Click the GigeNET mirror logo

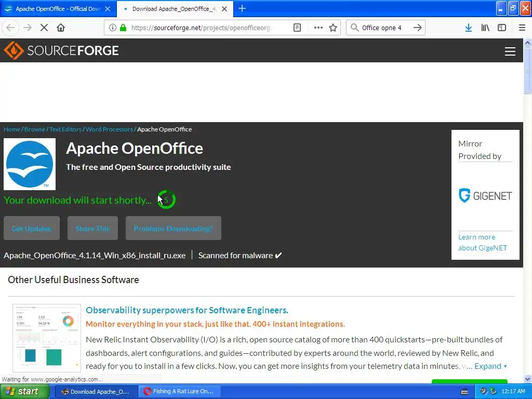click(x=485, y=196)
